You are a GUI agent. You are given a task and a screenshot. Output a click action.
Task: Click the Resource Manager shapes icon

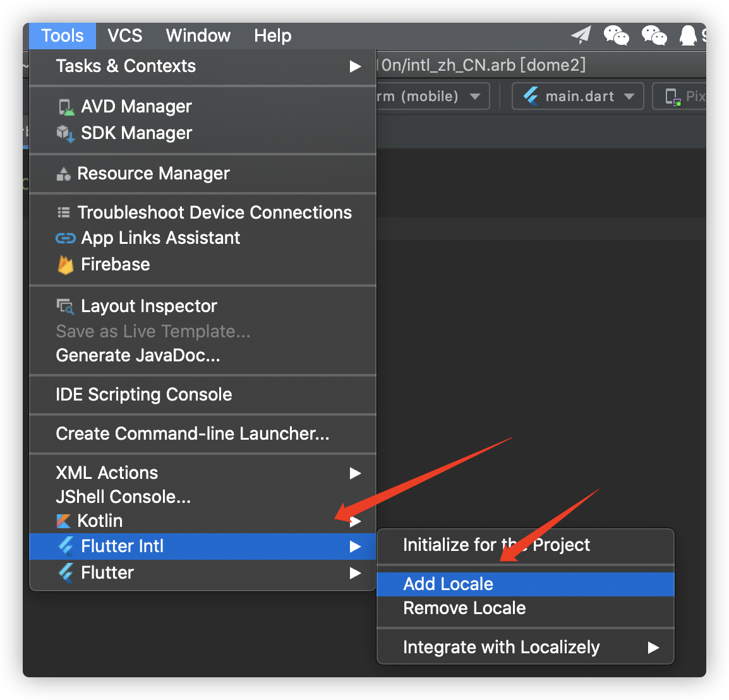pyautogui.click(x=63, y=174)
